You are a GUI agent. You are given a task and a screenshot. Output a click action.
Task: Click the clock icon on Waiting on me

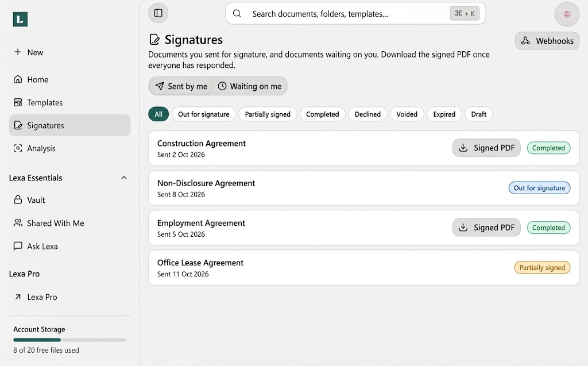point(222,86)
